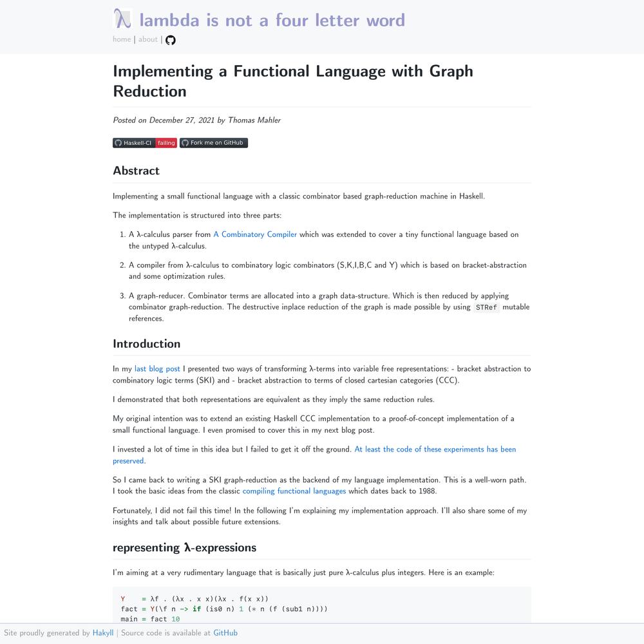Click the fact definition code line

pos(224,609)
